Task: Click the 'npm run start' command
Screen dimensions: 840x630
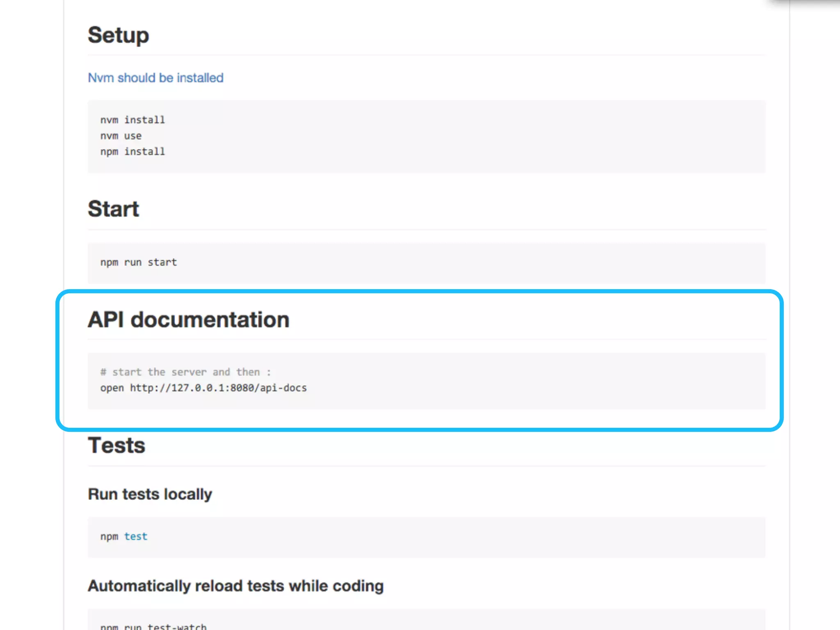Action: tap(139, 262)
